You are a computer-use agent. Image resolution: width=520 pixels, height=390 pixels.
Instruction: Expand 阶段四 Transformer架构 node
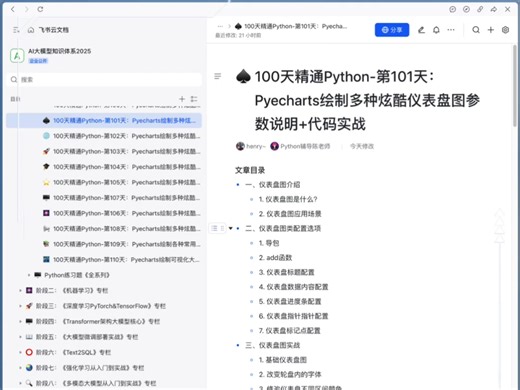pos(20,321)
